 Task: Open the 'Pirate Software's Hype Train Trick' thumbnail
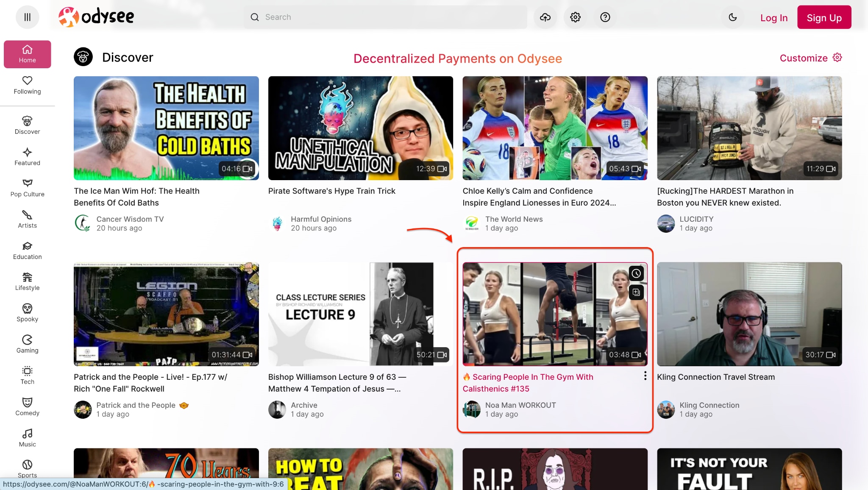(x=360, y=128)
